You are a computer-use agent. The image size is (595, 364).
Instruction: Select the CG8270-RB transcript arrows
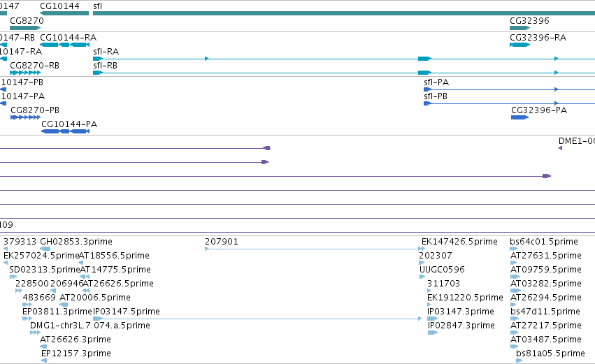pos(25,73)
